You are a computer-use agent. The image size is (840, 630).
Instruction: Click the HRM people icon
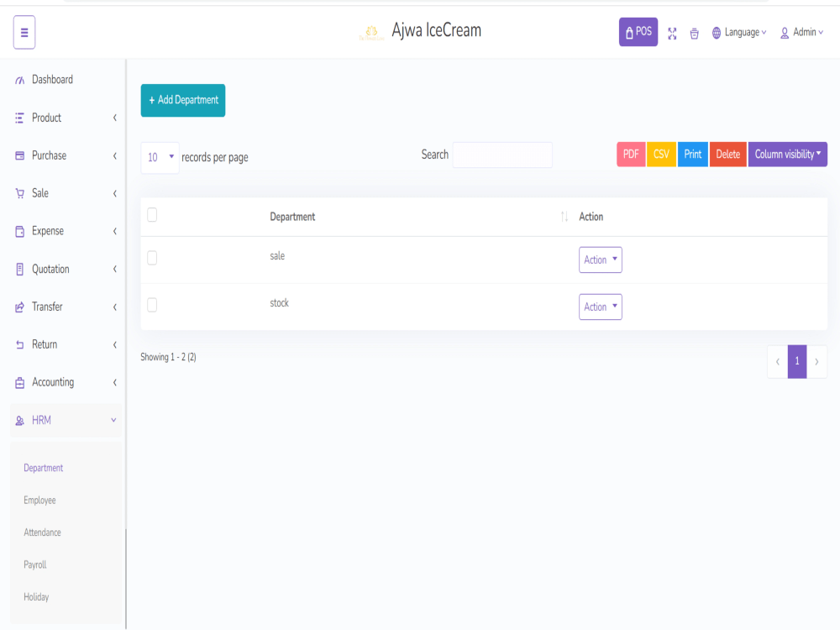20,421
